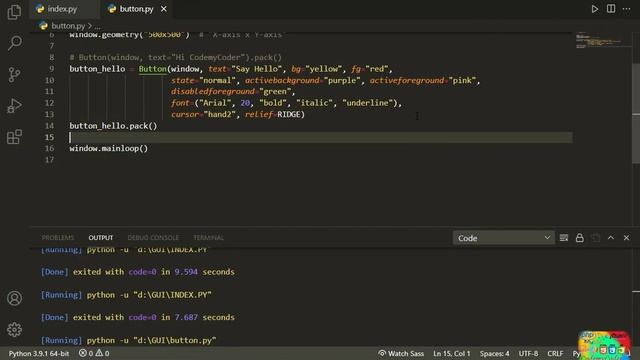The image size is (640, 360).
Task: Open the Code output channel dropdown
Action: click(x=503, y=238)
